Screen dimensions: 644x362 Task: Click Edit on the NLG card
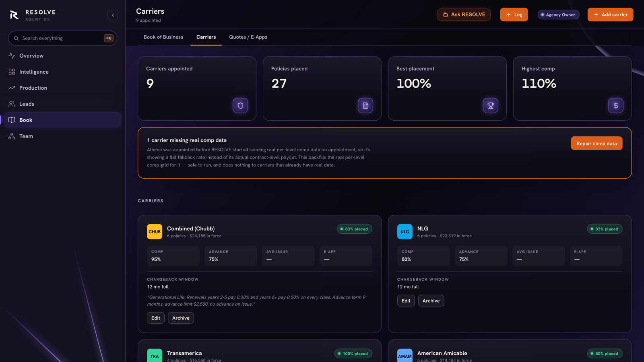point(406,300)
